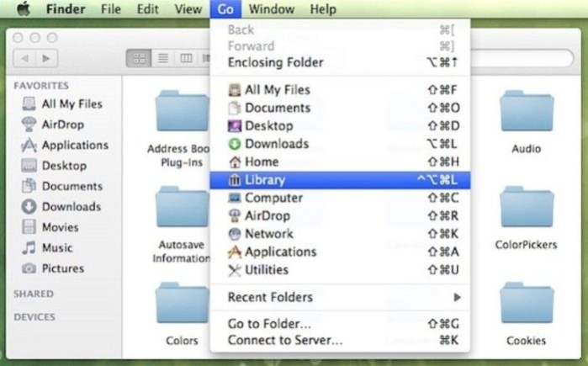
Task: Open Utilities from Go menu
Action: coord(340,270)
